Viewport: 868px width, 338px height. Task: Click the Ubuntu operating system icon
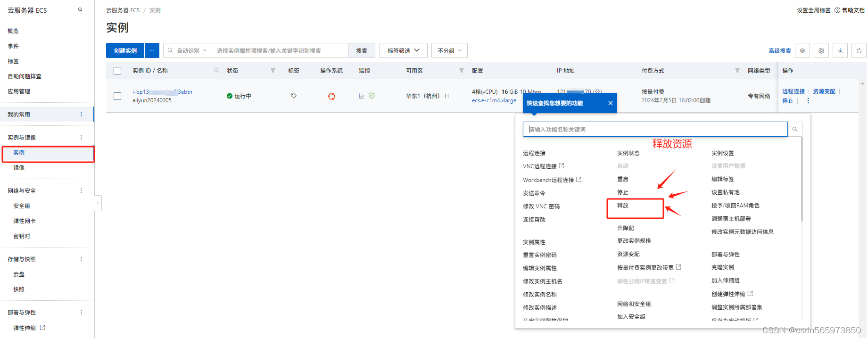pos(331,96)
